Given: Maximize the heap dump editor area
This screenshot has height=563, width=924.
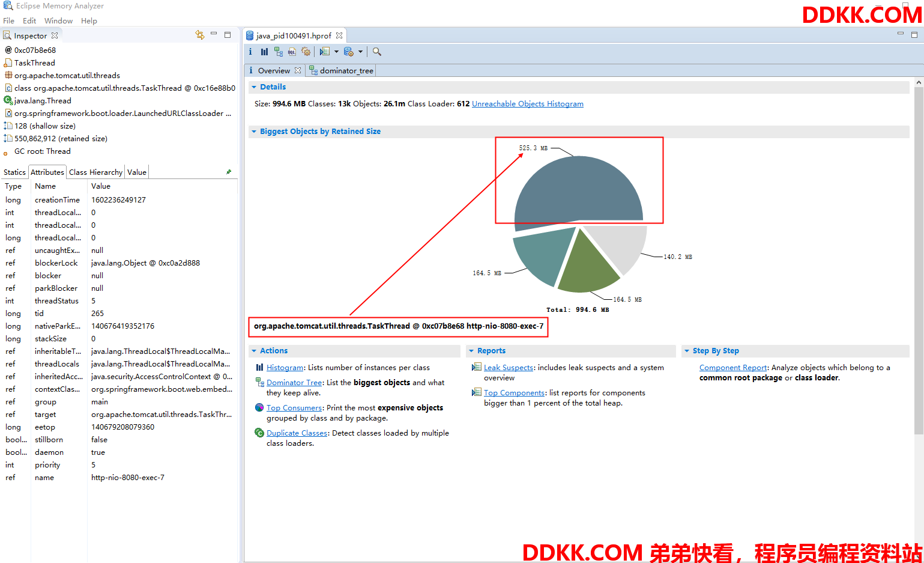Looking at the screenshot, I should click(x=915, y=35).
